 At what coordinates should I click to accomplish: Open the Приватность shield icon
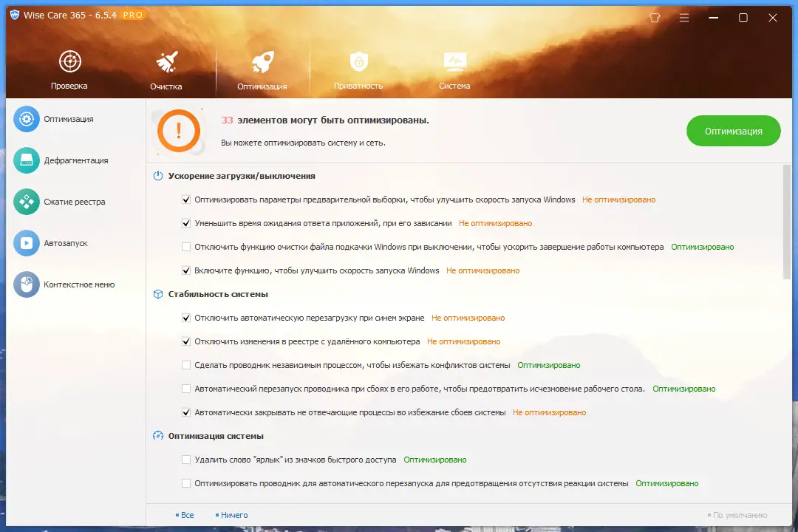[359, 61]
